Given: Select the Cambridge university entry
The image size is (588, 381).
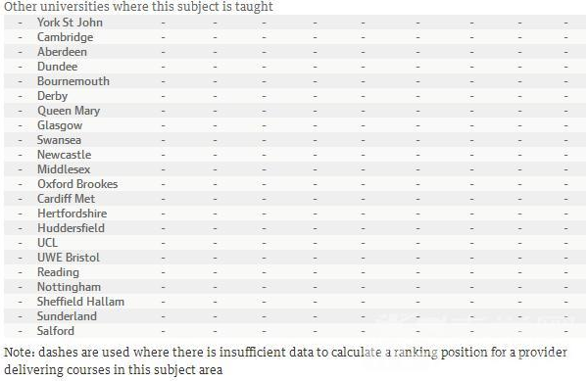Looking at the screenshot, I should click(66, 37).
